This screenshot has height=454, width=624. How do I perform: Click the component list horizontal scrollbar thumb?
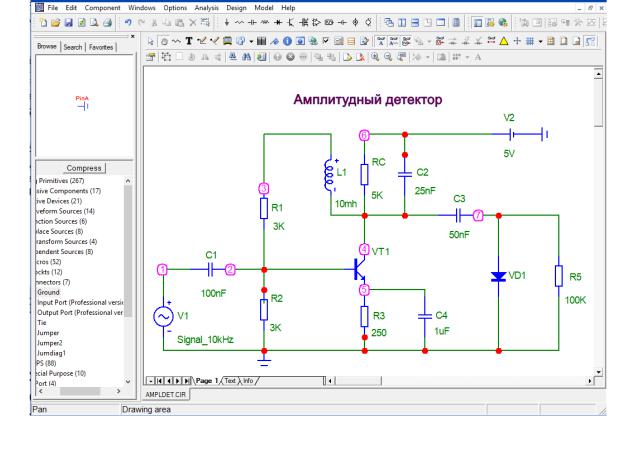click(80, 392)
